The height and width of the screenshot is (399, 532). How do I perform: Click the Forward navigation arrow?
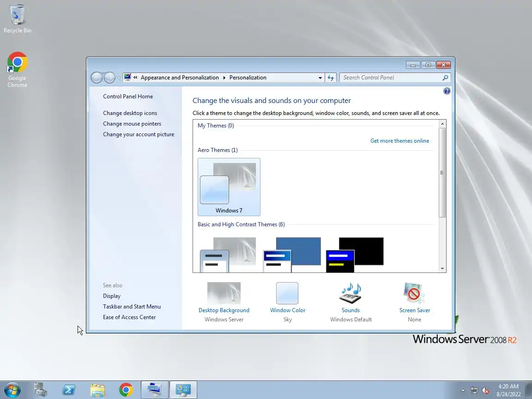[x=109, y=78]
